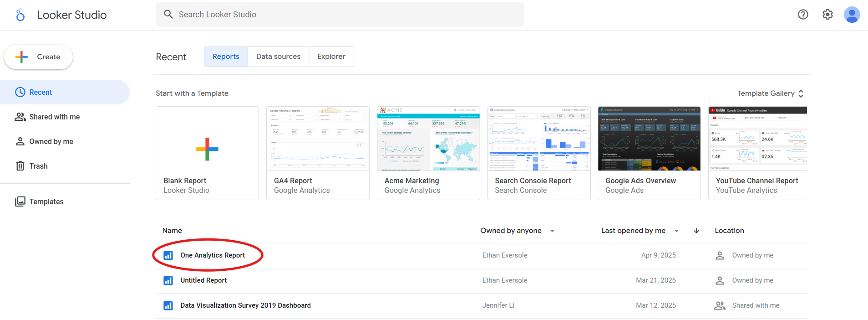Click the Recent clock icon in sidebar
This screenshot has width=868, height=320.
20,92
